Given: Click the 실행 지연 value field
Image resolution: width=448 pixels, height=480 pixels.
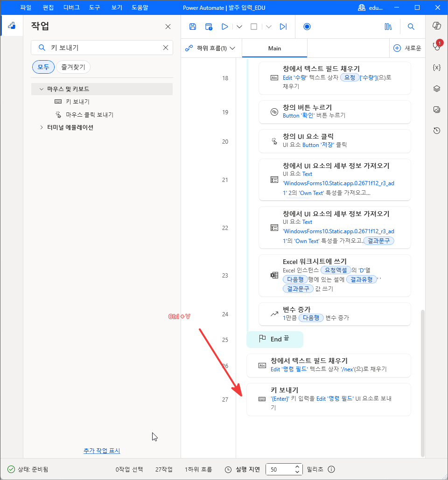Looking at the screenshot, I should coord(280,469).
